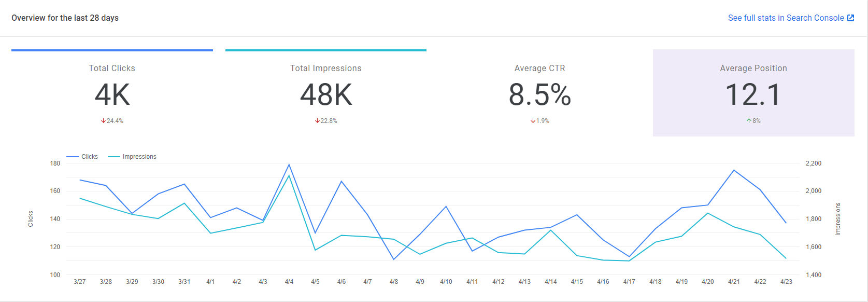The width and height of the screenshot is (868, 302).
Task: Toggle the Total Impressions metric card
Action: pos(326,93)
